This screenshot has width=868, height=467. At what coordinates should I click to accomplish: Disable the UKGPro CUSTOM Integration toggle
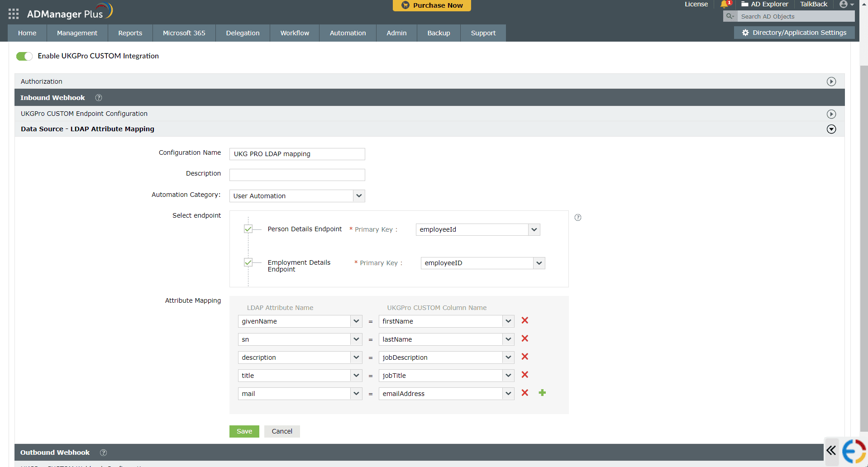[24, 56]
